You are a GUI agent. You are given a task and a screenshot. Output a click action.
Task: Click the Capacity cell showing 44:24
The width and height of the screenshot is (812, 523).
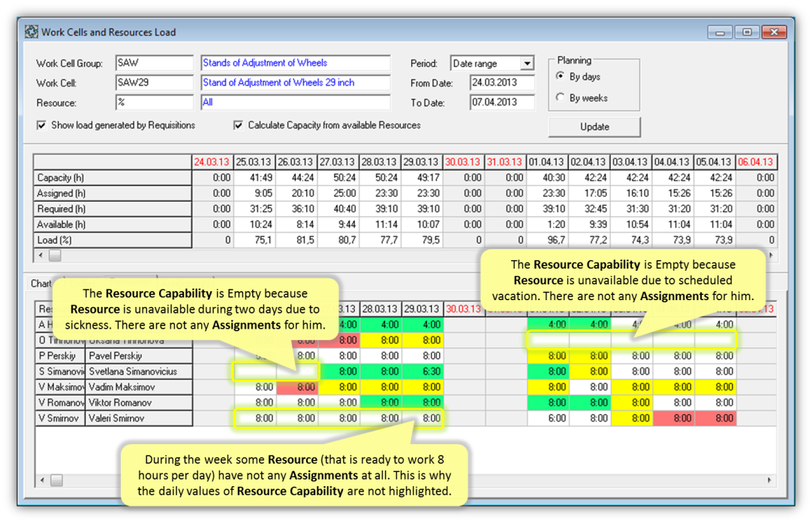tap(296, 178)
